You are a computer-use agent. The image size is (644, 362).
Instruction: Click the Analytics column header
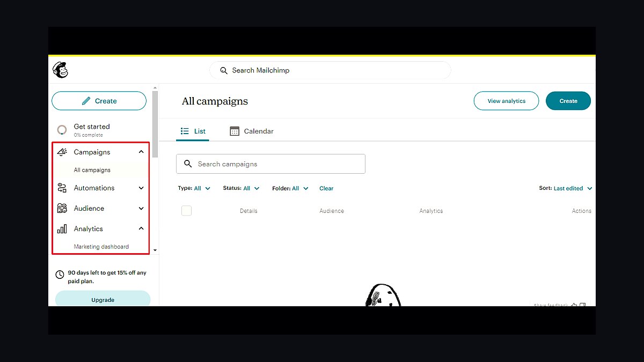(431, 211)
